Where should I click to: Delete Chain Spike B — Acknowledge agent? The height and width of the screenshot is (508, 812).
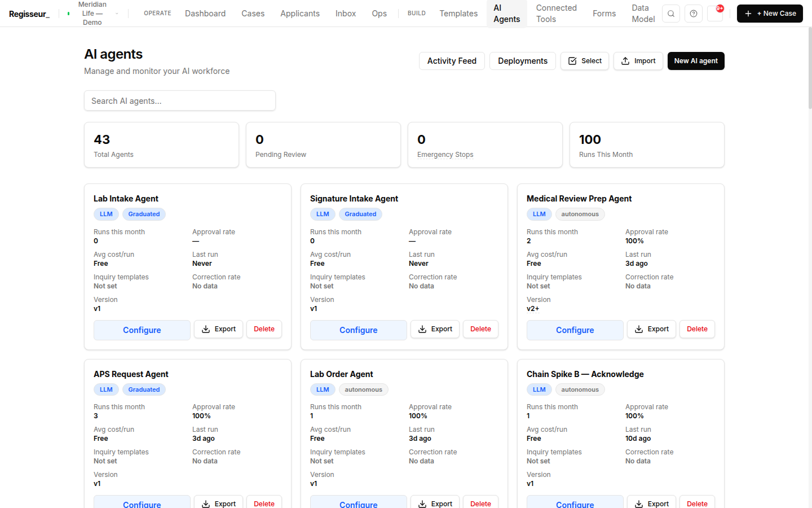point(697,502)
